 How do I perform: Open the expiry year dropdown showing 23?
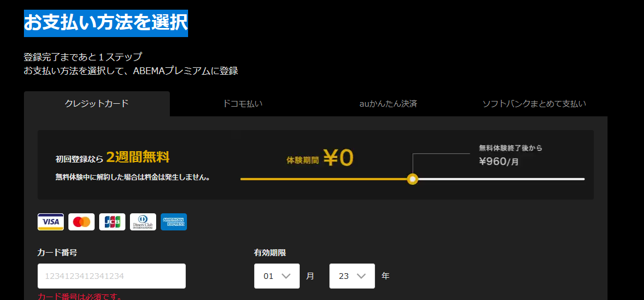pos(352,276)
